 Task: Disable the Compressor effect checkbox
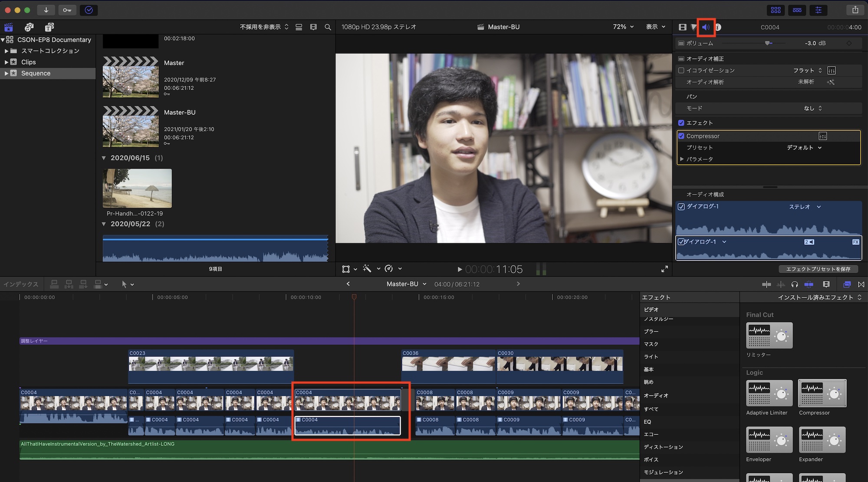click(681, 136)
